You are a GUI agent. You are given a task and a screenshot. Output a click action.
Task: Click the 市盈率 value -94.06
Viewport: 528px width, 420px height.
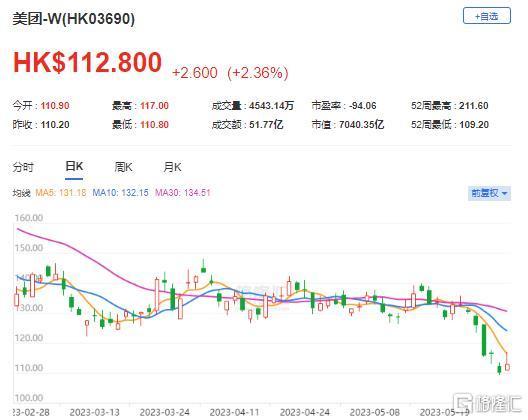(x=362, y=106)
